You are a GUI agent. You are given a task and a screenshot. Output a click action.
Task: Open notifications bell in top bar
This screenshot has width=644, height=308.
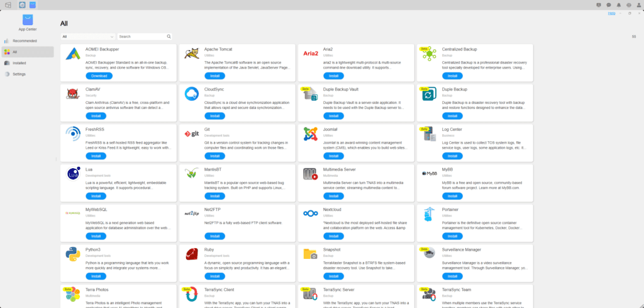pos(619,5)
